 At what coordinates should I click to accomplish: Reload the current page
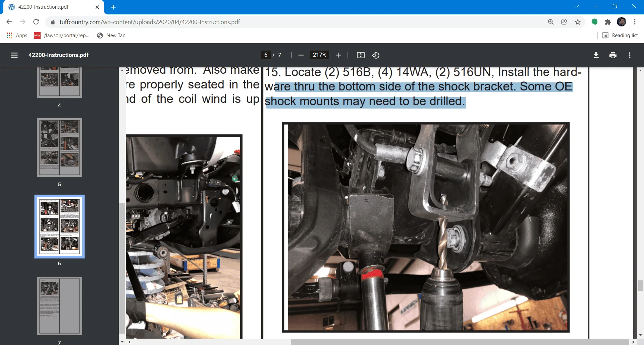coord(36,22)
